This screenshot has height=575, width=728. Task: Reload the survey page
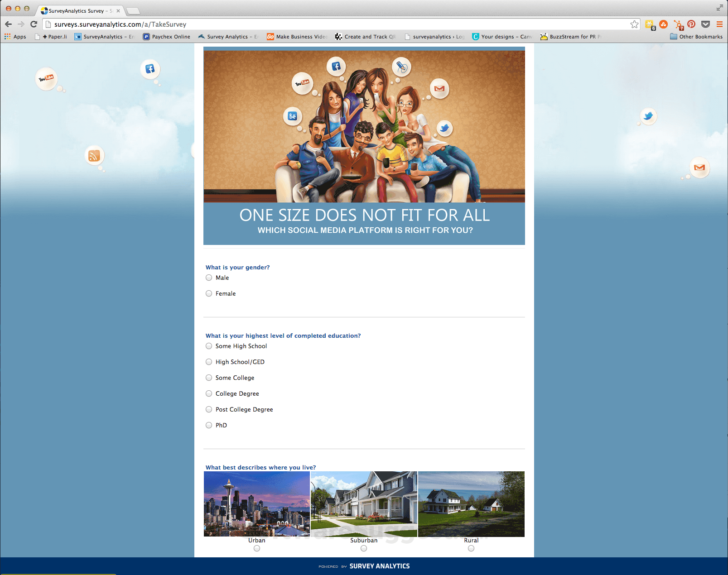[34, 24]
